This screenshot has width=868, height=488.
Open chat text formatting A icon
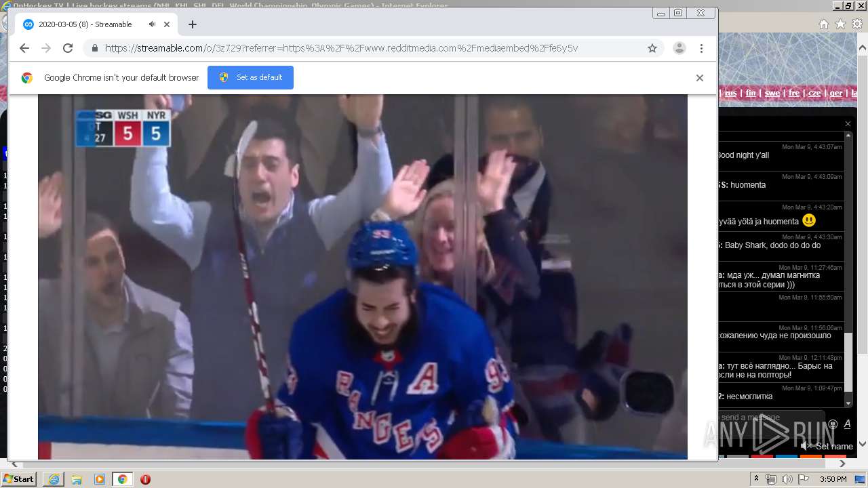848,424
